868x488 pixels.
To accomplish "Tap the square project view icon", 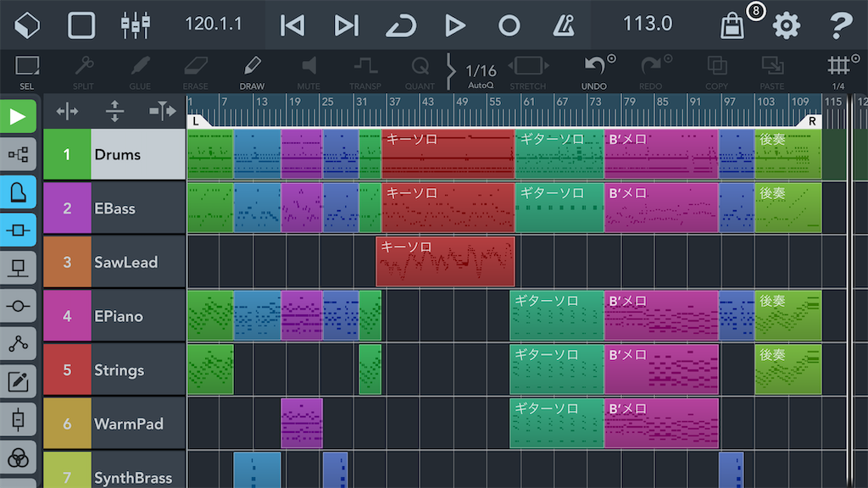I will point(81,25).
